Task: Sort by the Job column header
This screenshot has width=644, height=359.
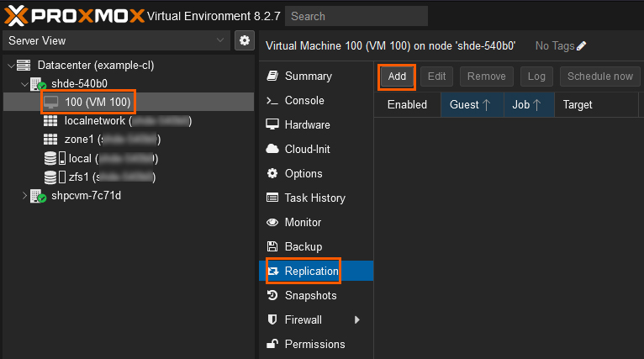Action: coord(529,105)
